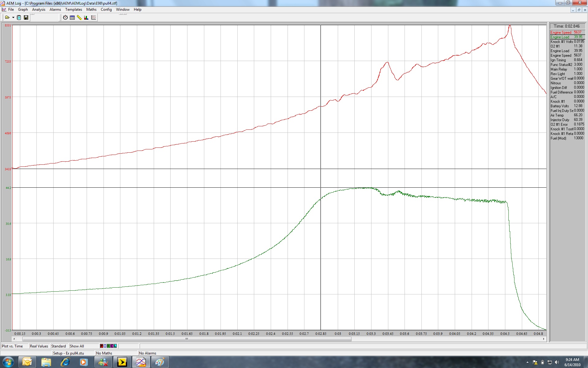588x368 pixels.
Task: Click the bar chart histogram icon
Action: tap(86, 17)
